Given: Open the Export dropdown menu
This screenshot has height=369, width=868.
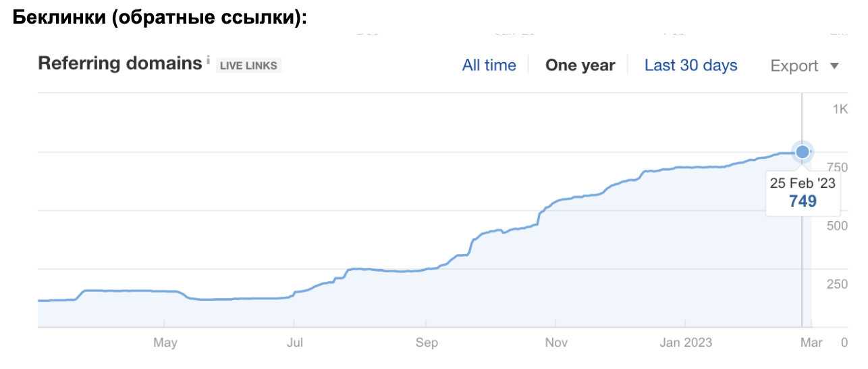Looking at the screenshot, I should tap(794, 66).
